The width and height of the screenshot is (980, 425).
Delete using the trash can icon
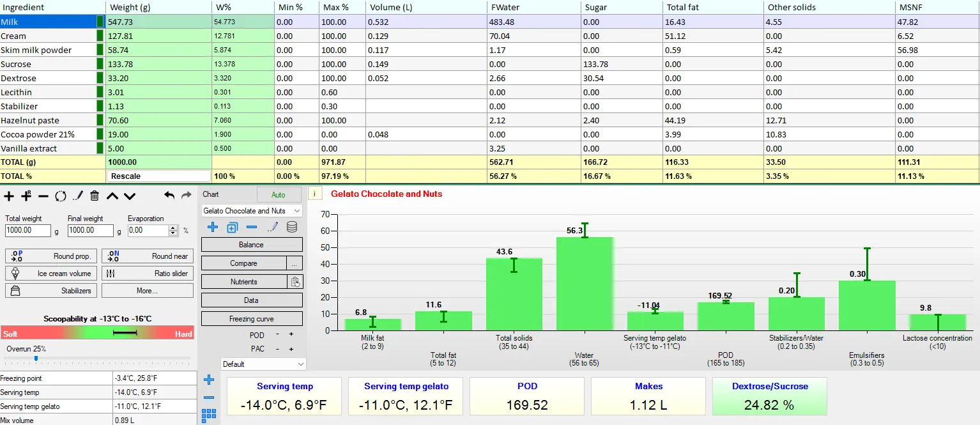pyautogui.click(x=95, y=196)
